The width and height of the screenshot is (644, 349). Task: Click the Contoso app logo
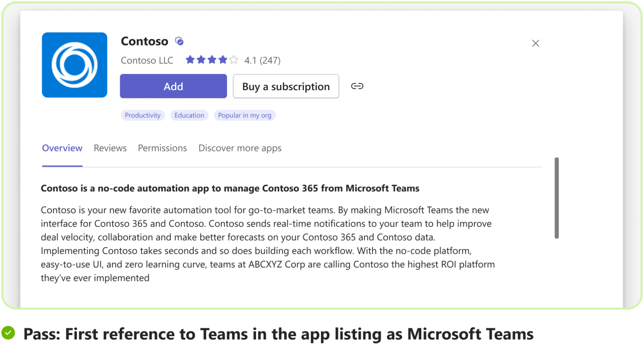(74, 64)
